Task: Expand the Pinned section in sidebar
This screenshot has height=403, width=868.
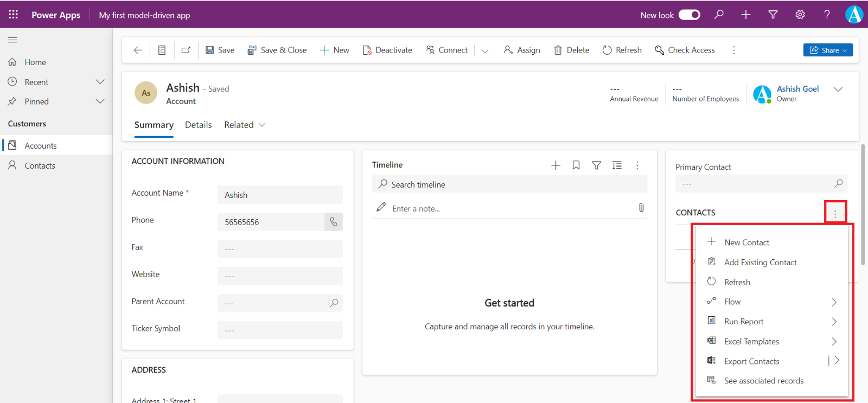Action: pos(100,101)
